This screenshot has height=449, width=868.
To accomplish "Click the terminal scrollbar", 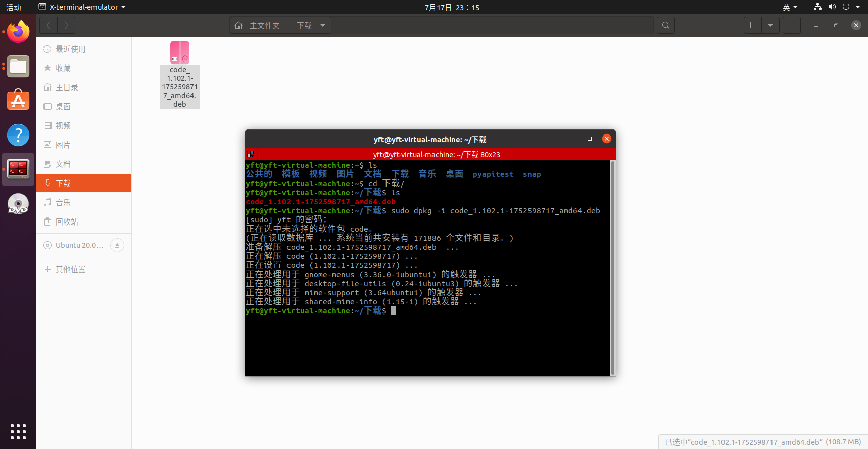I will [613, 267].
